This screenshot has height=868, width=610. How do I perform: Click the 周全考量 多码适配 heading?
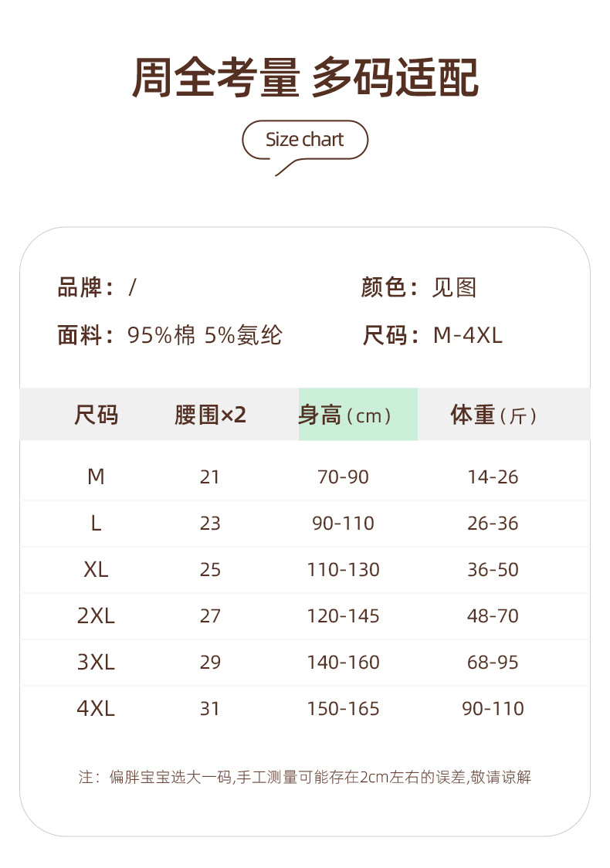(305, 78)
